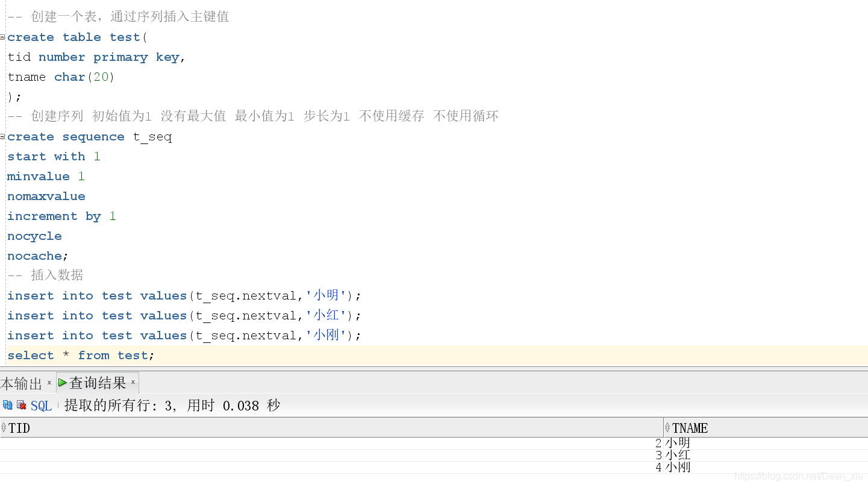Select the TID cell with value 4
This screenshot has width=868, height=487.
click(331, 467)
